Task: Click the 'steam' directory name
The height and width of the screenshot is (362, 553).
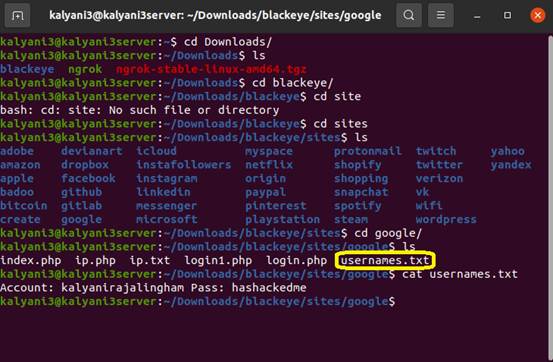Action: coord(351,219)
